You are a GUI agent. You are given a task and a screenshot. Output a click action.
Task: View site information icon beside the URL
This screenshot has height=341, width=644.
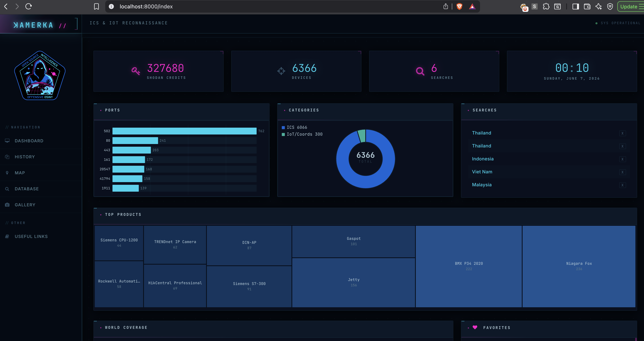[x=111, y=6]
